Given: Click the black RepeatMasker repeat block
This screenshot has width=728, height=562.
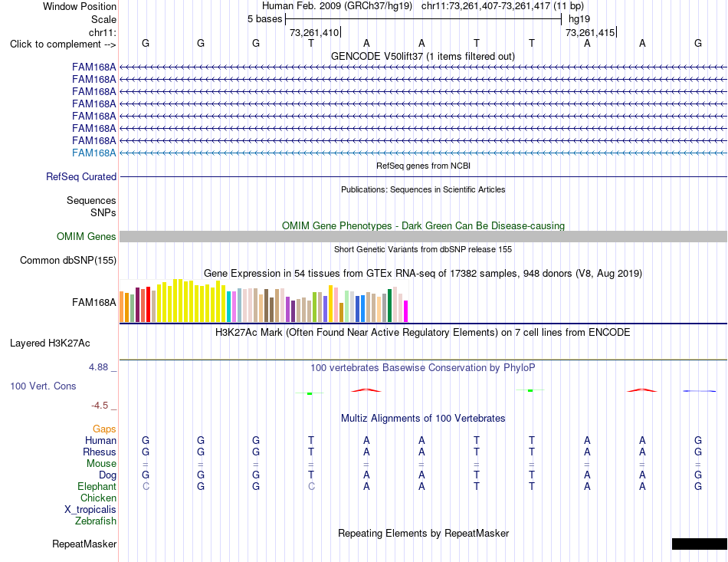Looking at the screenshot, I should point(700,544).
